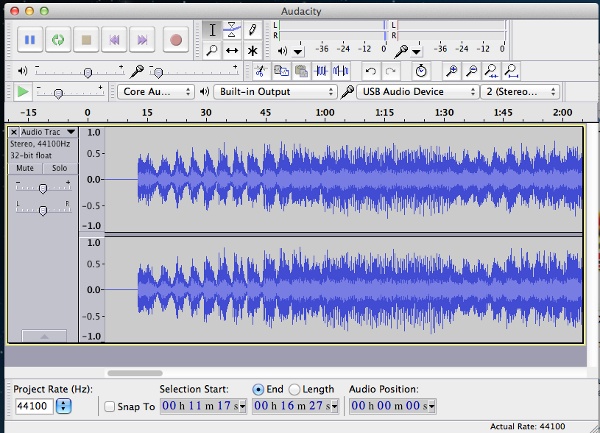The width and height of the screenshot is (600, 433).
Task: Open the Built-in Output device dropdown
Action: point(275,92)
